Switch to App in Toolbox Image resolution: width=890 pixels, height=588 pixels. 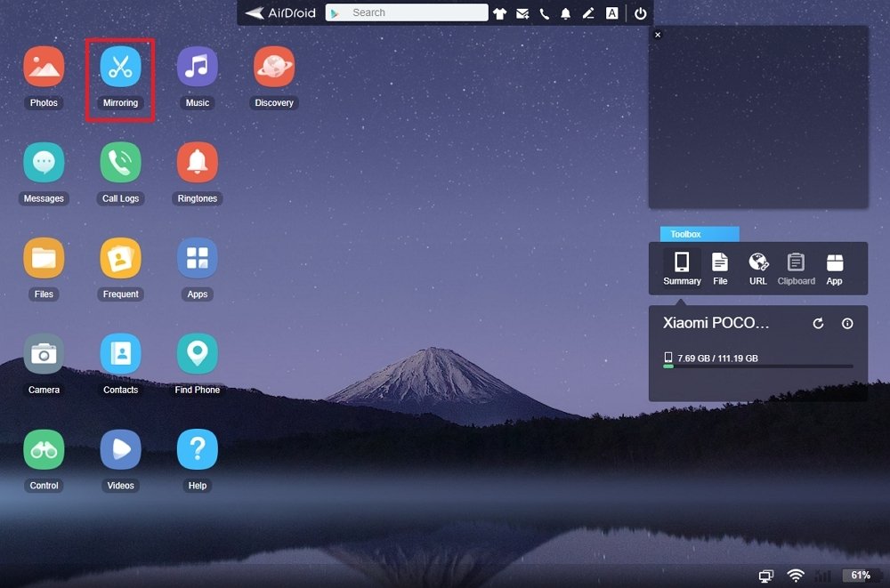coord(835,269)
